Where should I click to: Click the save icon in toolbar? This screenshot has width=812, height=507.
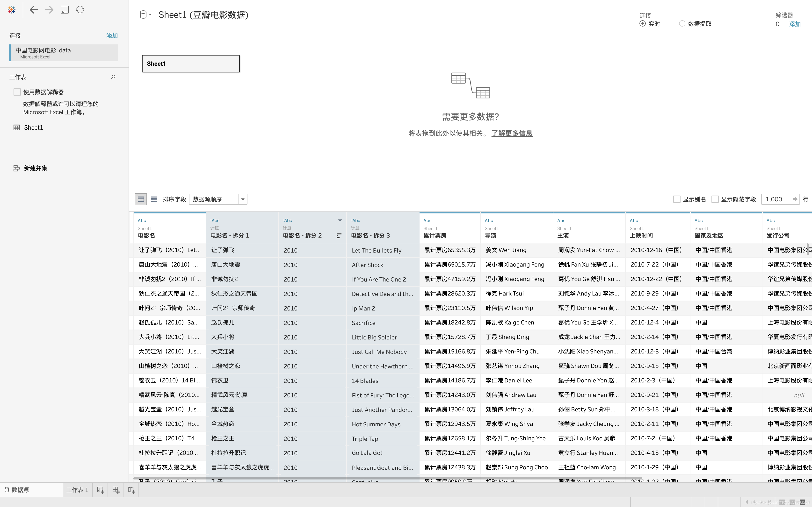point(65,10)
